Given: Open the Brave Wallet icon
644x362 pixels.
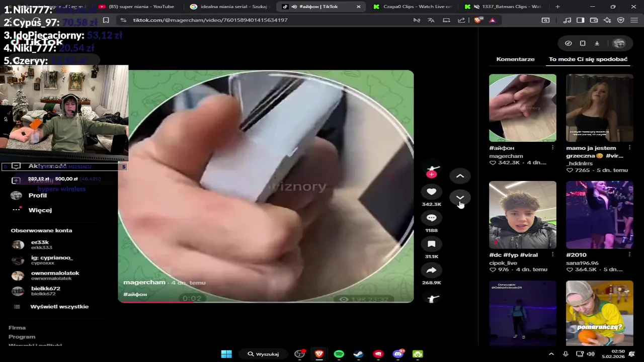Looking at the screenshot, I should (x=594, y=20).
